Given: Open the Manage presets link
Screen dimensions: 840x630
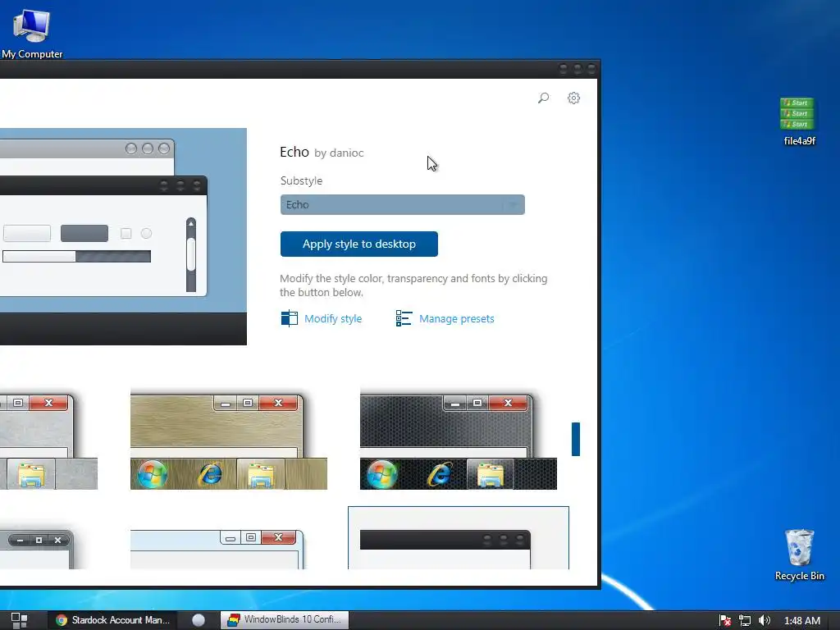Looking at the screenshot, I should (456, 319).
